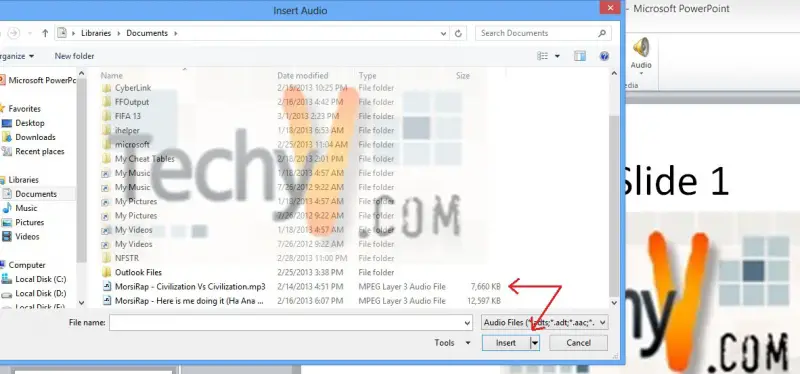The width and height of the screenshot is (800, 374).
Task: Click the Cancel button
Action: [579, 343]
